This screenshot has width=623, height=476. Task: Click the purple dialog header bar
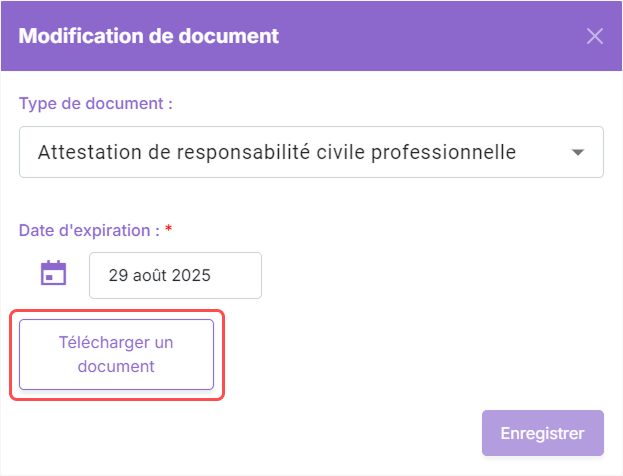(x=312, y=36)
